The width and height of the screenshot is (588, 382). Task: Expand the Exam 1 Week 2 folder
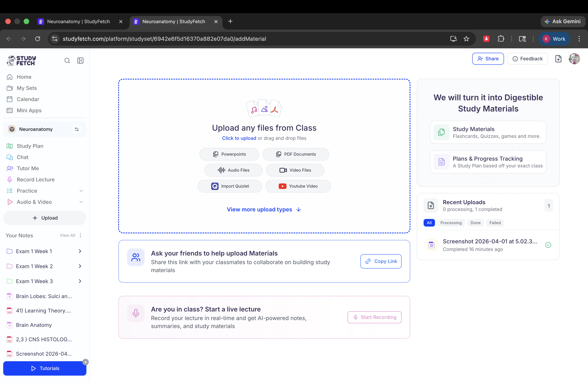click(x=80, y=266)
